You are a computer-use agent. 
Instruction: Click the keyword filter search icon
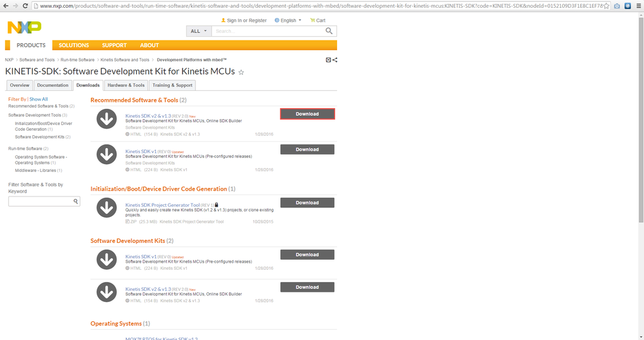[x=75, y=202]
